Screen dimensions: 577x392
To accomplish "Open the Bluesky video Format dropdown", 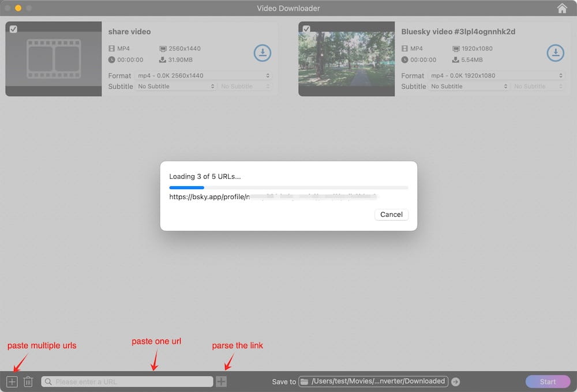I will [x=496, y=76].
